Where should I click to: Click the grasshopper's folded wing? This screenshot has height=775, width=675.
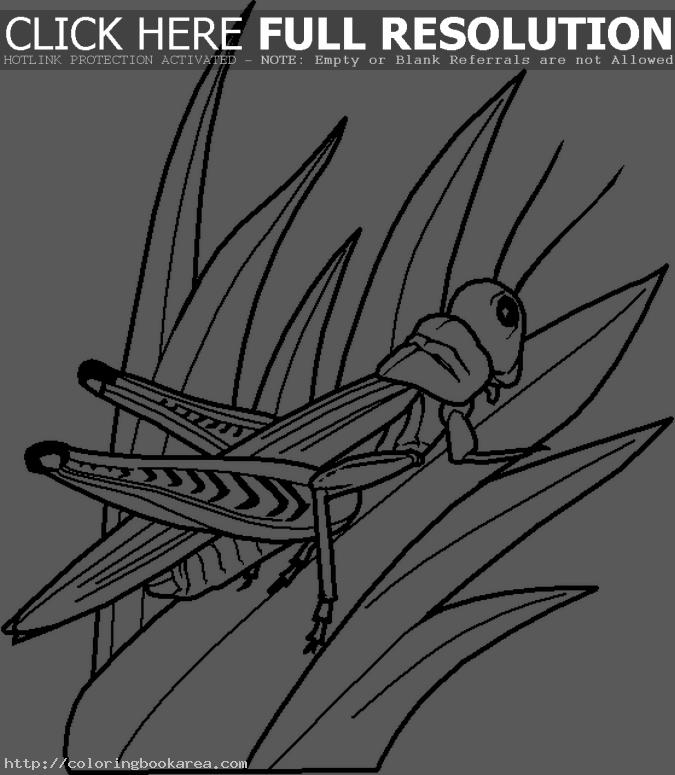(300, 420)
